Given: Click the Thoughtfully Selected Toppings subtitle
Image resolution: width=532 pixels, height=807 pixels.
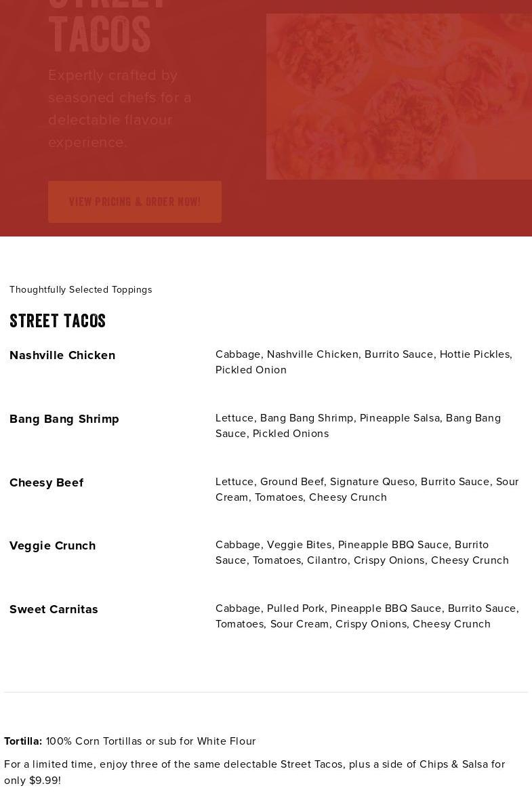Looking at the screenshot, I should click(x=81, y=290).
